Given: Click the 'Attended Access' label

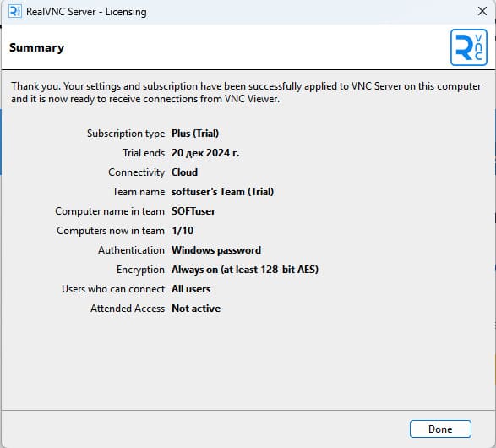Looking at the screenshot, I should click(128, 309).
